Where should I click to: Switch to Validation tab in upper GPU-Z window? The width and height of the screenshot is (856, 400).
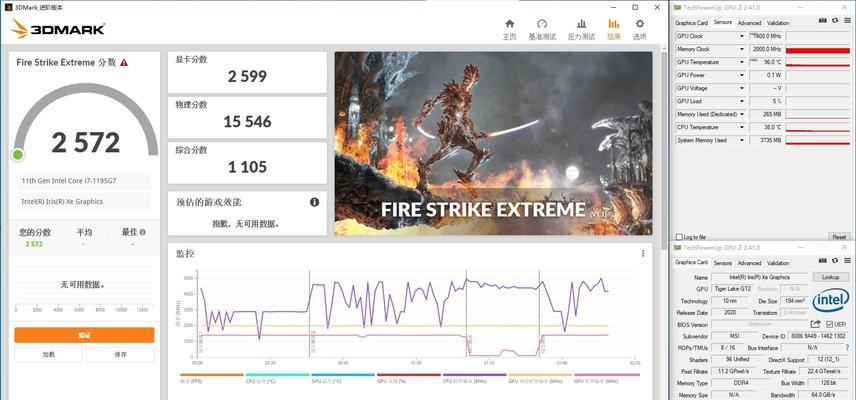point(778,23)
